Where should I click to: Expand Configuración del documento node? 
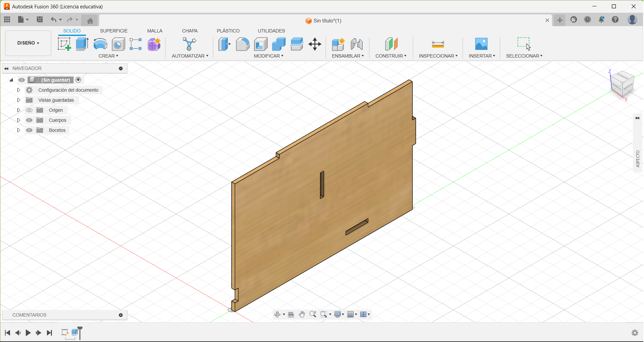coord(19,90)
